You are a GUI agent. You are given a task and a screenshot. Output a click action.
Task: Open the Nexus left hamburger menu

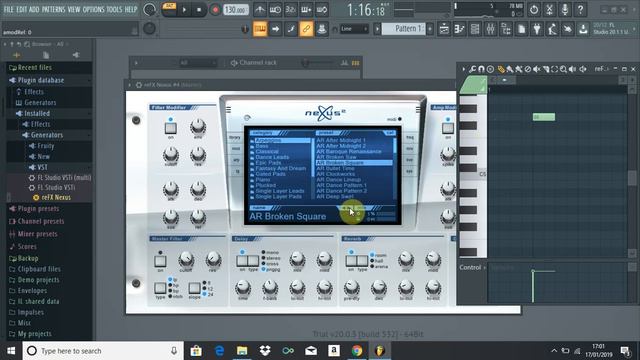click(229, 109)
